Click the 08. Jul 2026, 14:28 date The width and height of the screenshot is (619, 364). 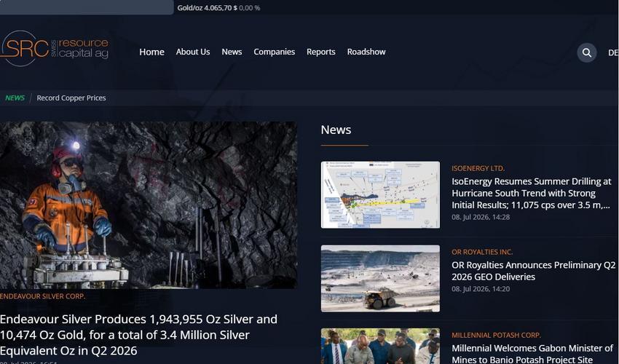pos(481,217)
